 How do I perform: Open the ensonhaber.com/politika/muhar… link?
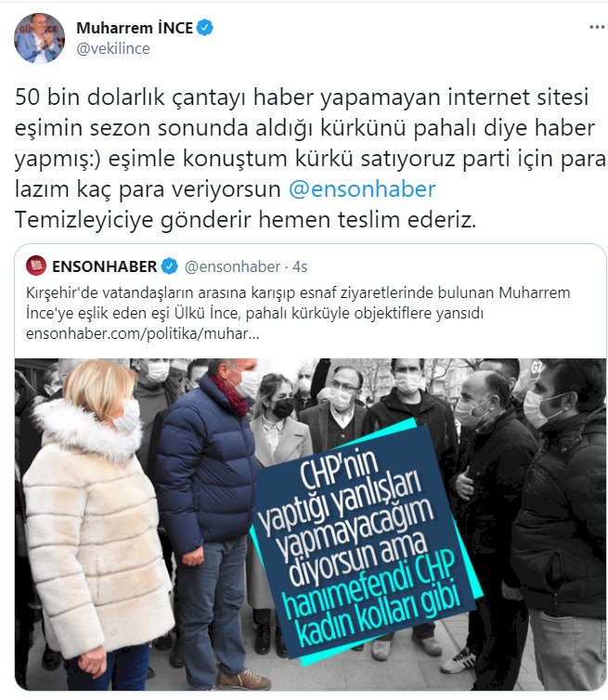point(142,333)
